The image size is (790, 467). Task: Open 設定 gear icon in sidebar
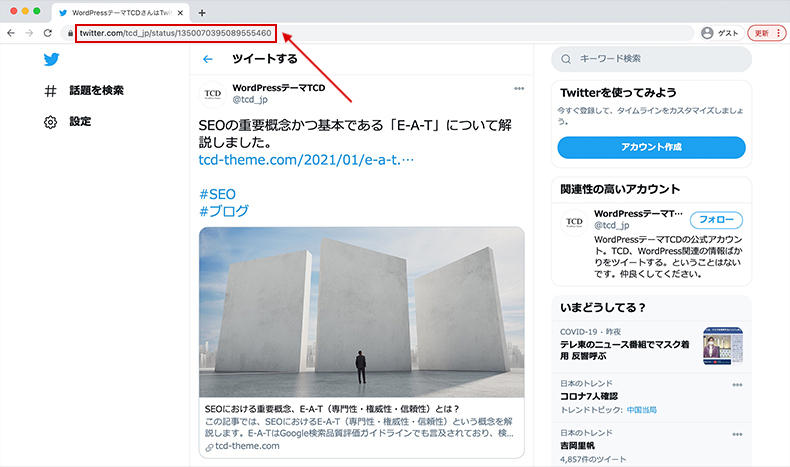tap(50, 122)
